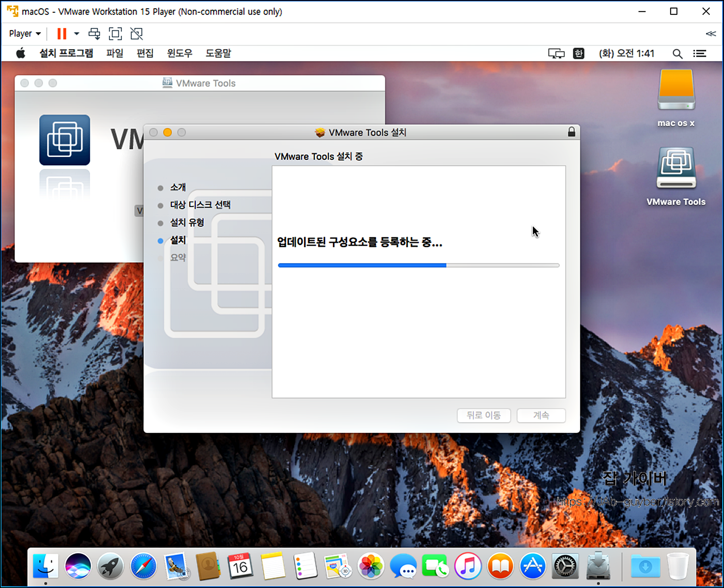Screen dimensions: 724x588
Task: Launch Siri from the Dock
Action: pyautogui.click(x=78, y=566)
